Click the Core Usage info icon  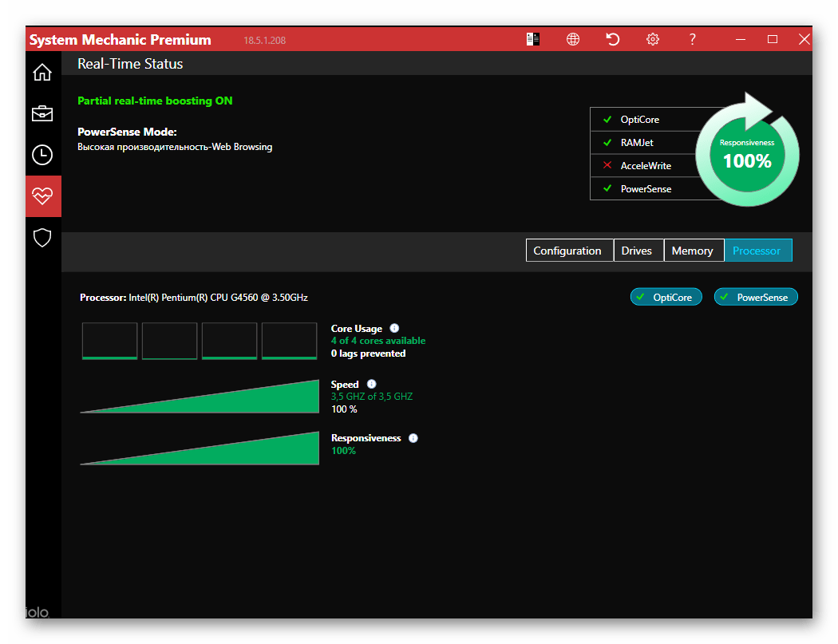tap(394, 328)
